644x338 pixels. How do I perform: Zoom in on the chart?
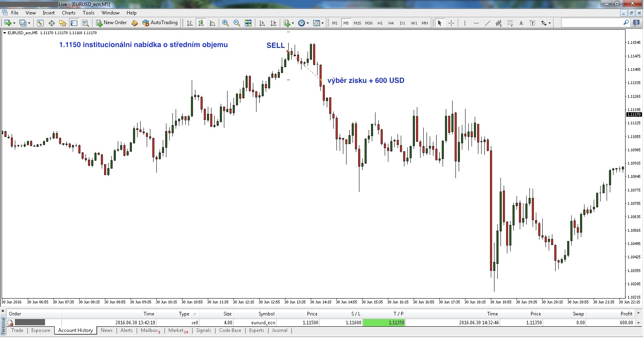(x=226, y=23)
